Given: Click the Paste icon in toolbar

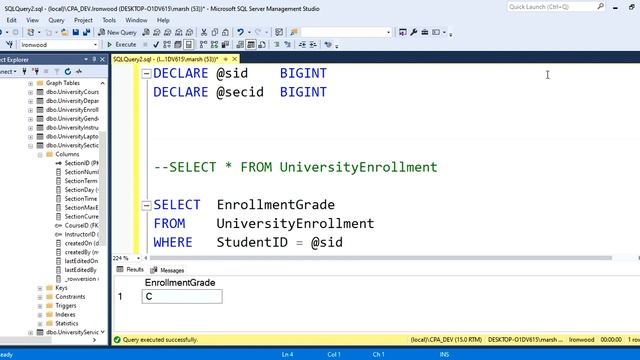Looking at the screenshot, I should click(x=225, y=32).
